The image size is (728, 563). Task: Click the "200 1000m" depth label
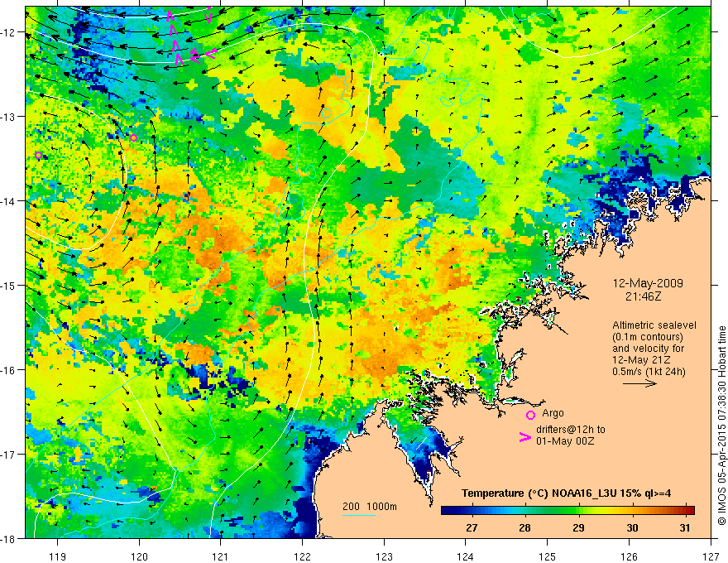coord(370,507)
